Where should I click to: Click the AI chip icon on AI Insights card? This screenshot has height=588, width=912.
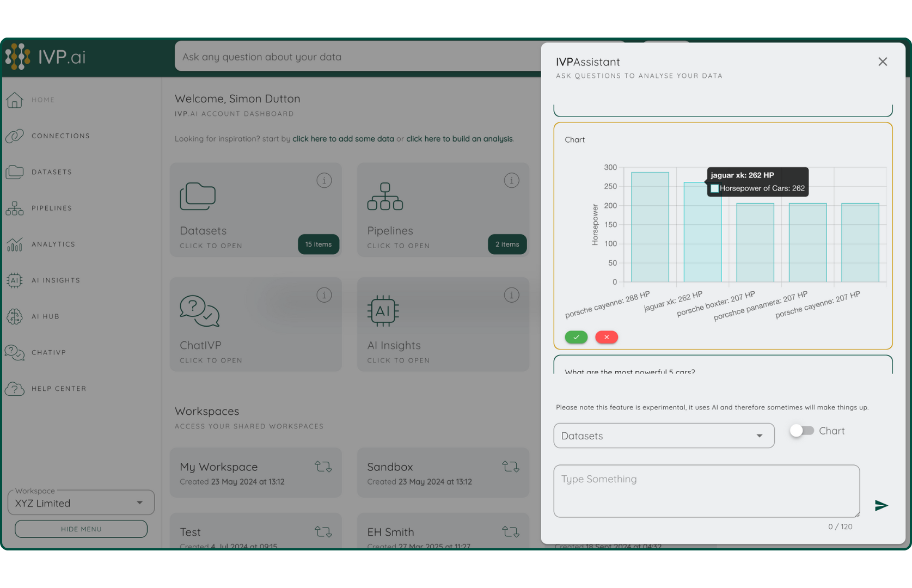pyautogui.click(x=383, y=311)
